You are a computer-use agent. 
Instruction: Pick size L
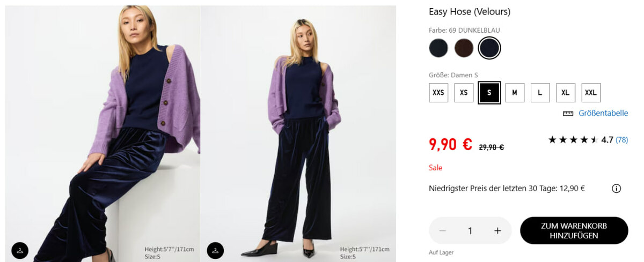click(x=540, y=93)
